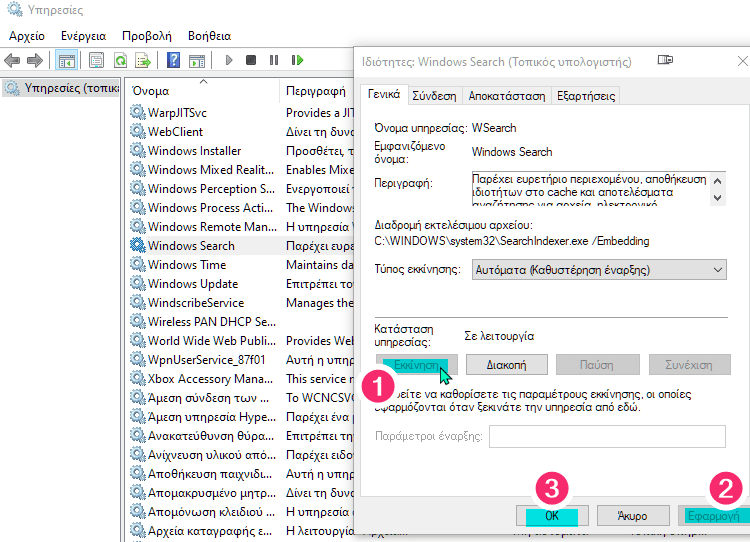Switch to the Σύνδεση tab
This screenshot has width=750, height=542.
coord(434,96)
